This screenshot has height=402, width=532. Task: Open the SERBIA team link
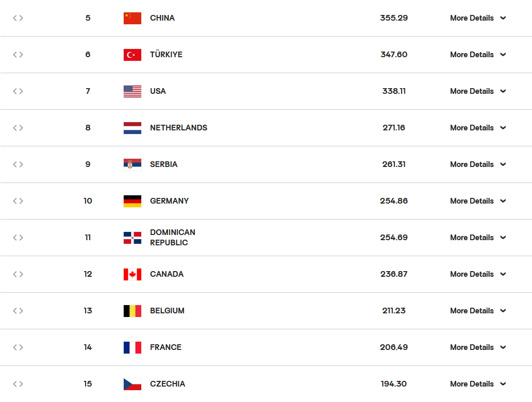click(163, 164)
